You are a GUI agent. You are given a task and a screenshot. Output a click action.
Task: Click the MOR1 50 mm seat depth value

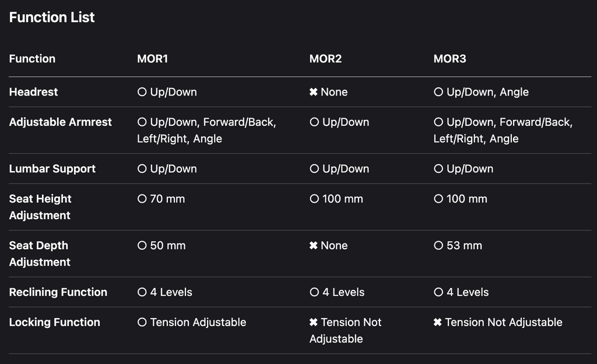tap(168, 246)
